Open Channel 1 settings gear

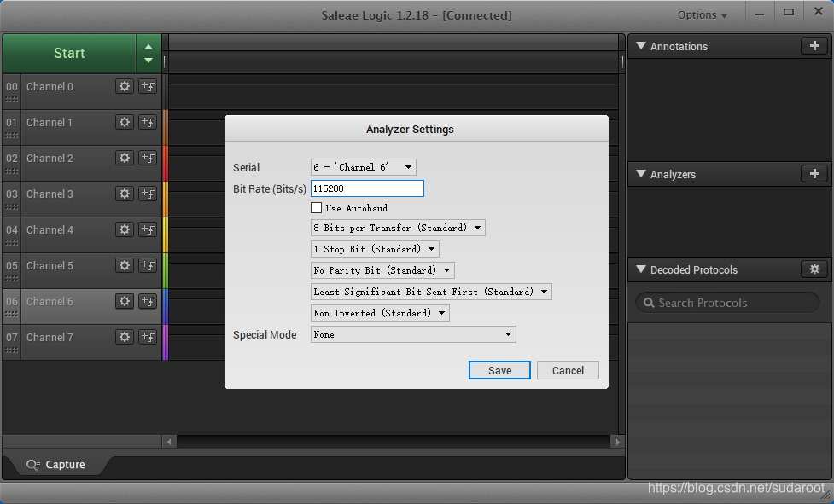click(125, 122)
